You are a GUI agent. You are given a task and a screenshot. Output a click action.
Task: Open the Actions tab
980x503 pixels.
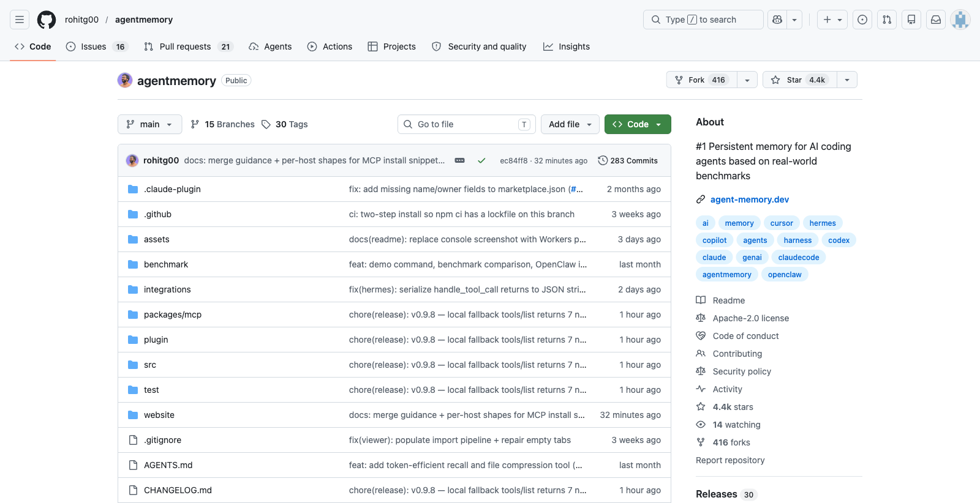[330, 47]
